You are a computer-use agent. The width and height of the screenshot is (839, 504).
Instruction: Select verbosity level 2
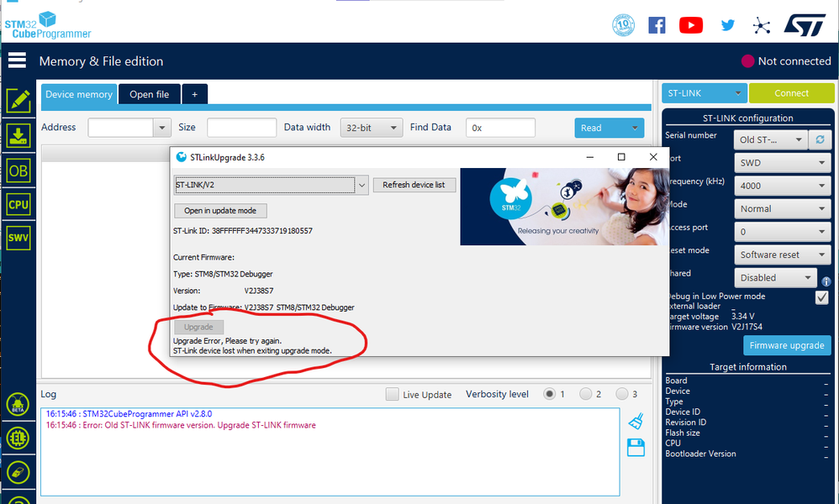click(586, 394)
